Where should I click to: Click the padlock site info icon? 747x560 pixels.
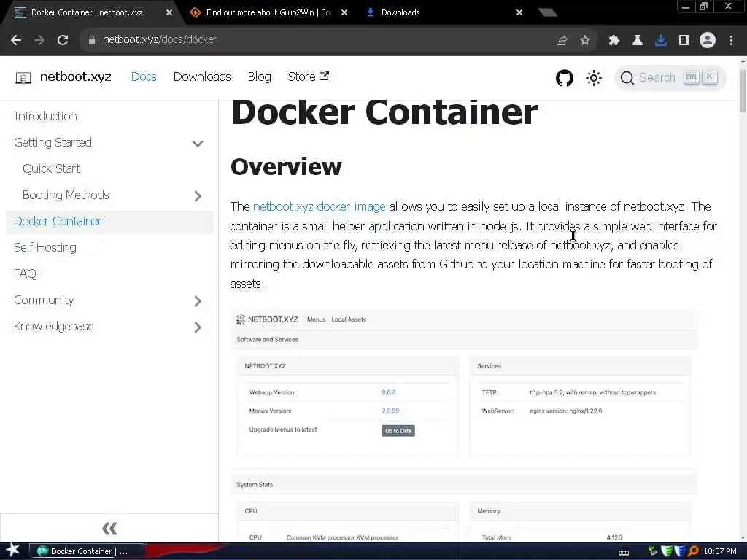[x=91, y=40]
